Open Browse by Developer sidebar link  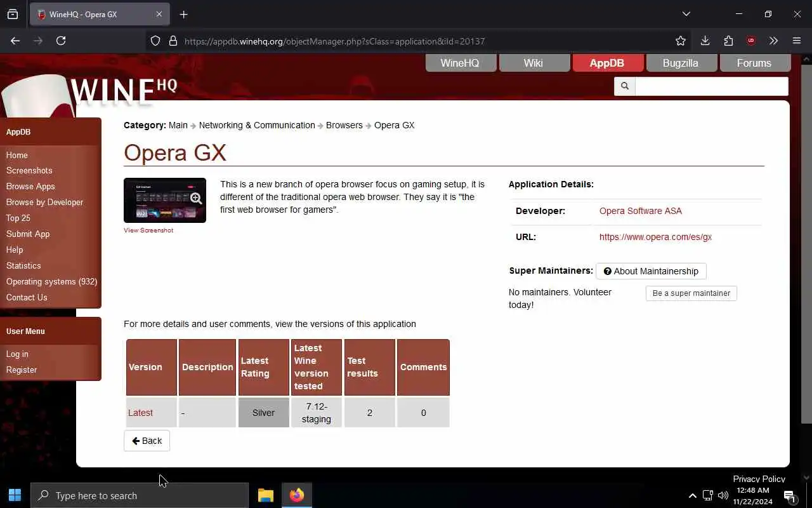coord(44,202)
